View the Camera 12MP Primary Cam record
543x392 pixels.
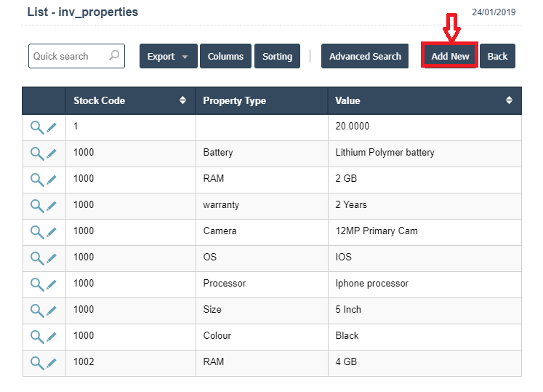36,231
